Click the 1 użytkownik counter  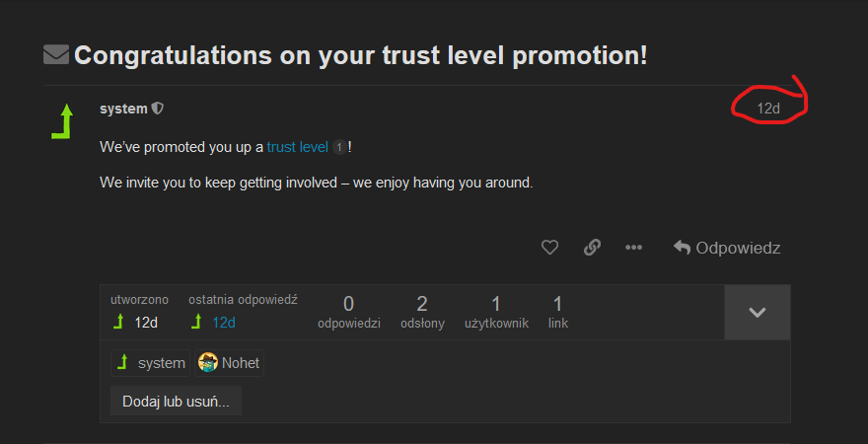496,311
